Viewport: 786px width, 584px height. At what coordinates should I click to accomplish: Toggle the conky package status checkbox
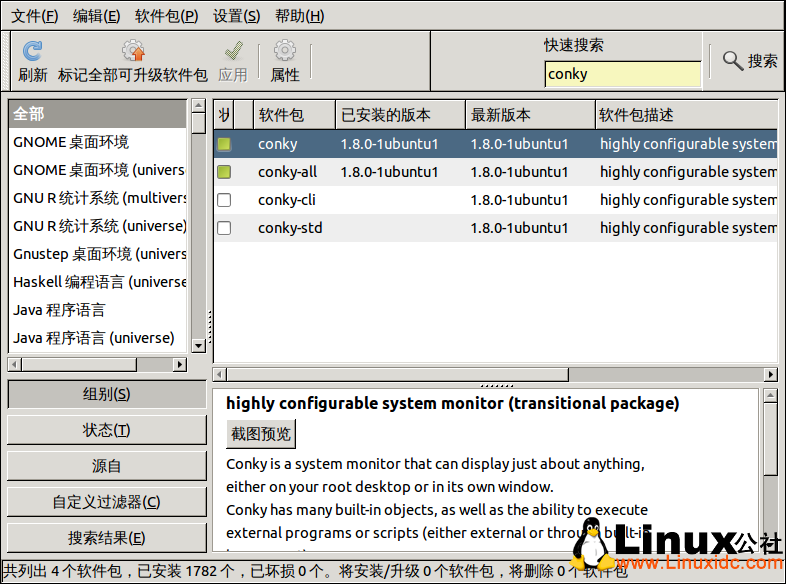pos(224,144)
